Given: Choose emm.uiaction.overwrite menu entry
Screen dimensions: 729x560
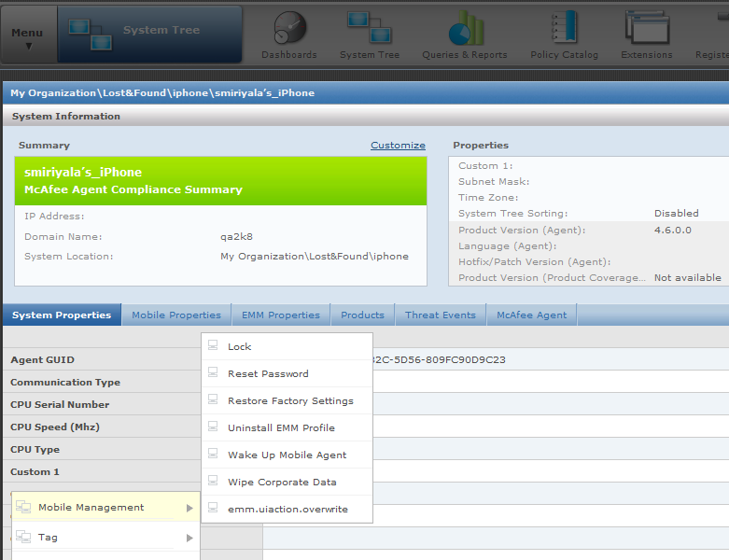Looking at the screenshot, I should tap(287, 509).
